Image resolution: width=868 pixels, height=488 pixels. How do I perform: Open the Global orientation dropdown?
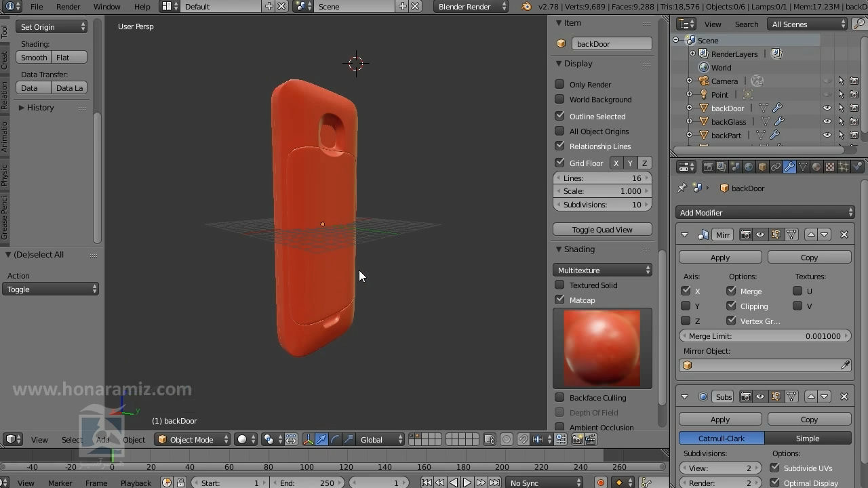[379, 439]
